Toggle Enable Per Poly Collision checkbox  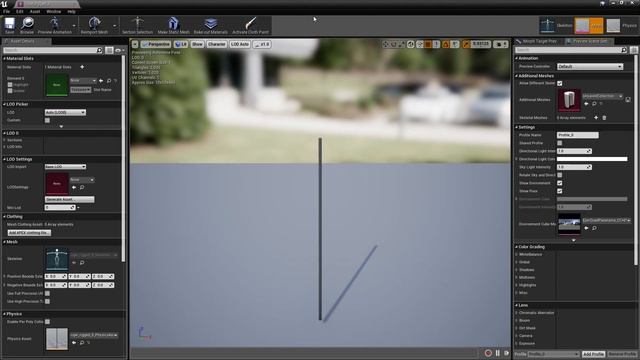(47, 322)
